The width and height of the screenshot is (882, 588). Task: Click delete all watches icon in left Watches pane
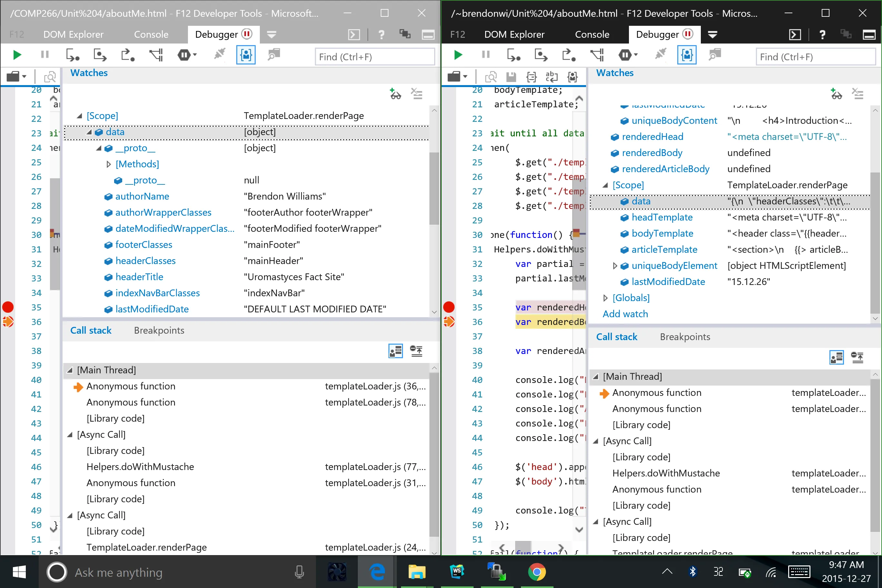point(416,94)
